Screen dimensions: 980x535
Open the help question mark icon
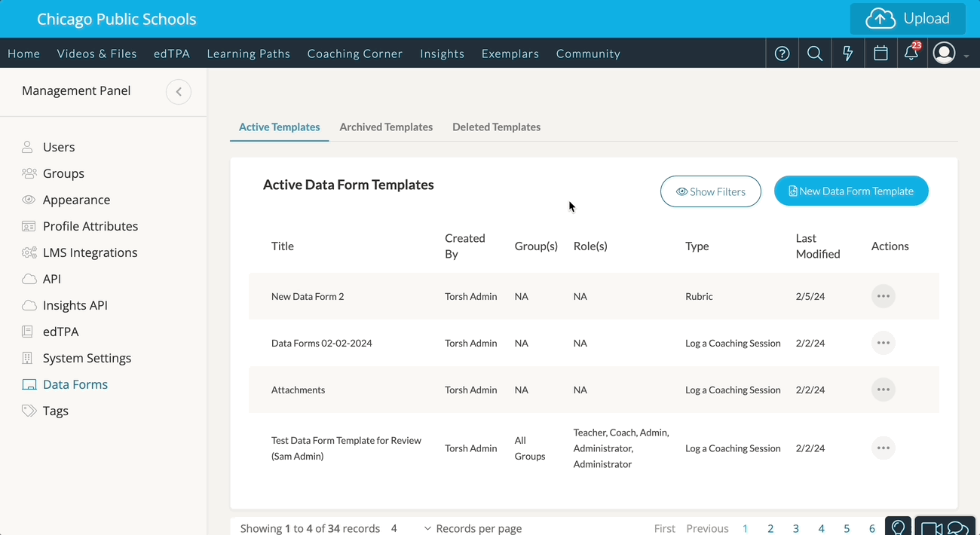point(782,53)
